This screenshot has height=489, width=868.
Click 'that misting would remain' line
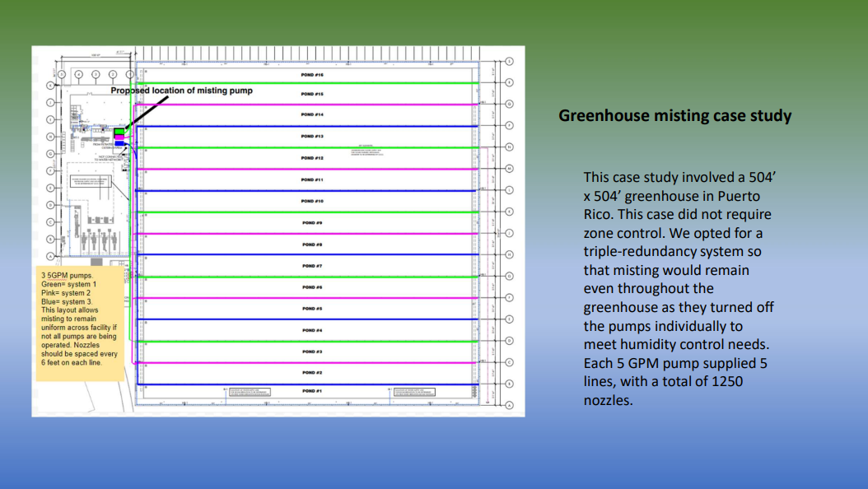click(x=666, y=271)
